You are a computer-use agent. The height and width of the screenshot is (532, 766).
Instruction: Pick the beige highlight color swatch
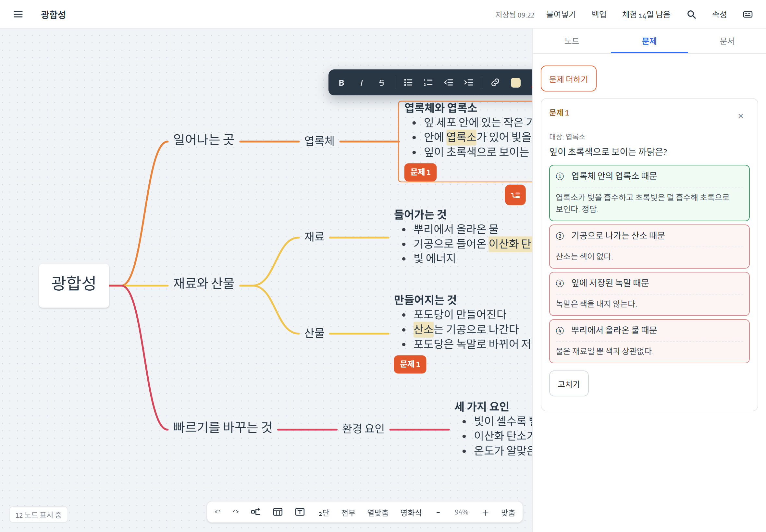(515, 83)
